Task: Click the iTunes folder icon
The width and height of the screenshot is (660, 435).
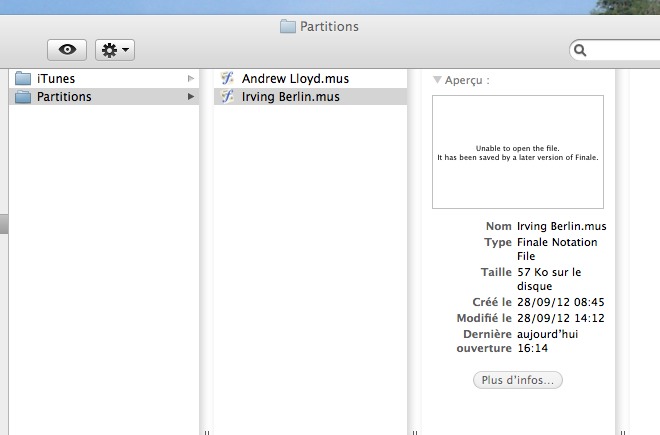Action: (x=23, y=78)
